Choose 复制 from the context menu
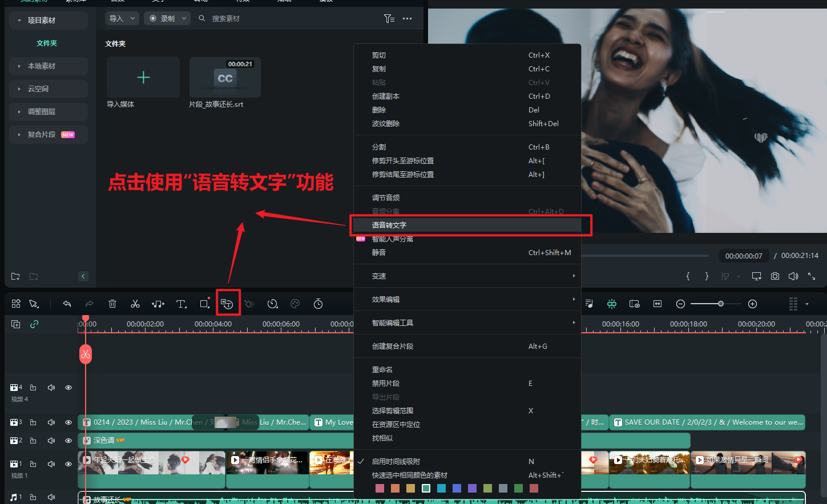 click(x=380, y=68)
